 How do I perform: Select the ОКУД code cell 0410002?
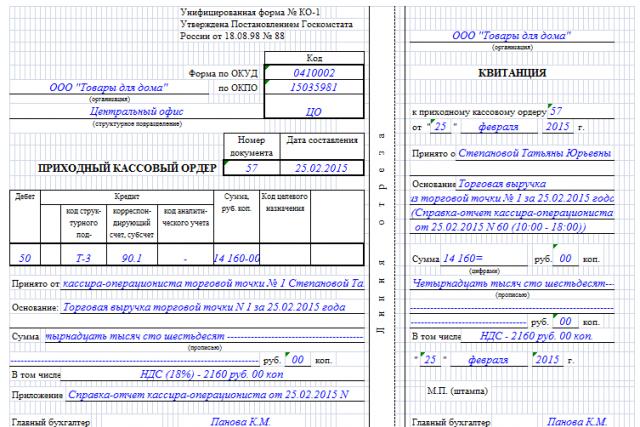[314, 73]
